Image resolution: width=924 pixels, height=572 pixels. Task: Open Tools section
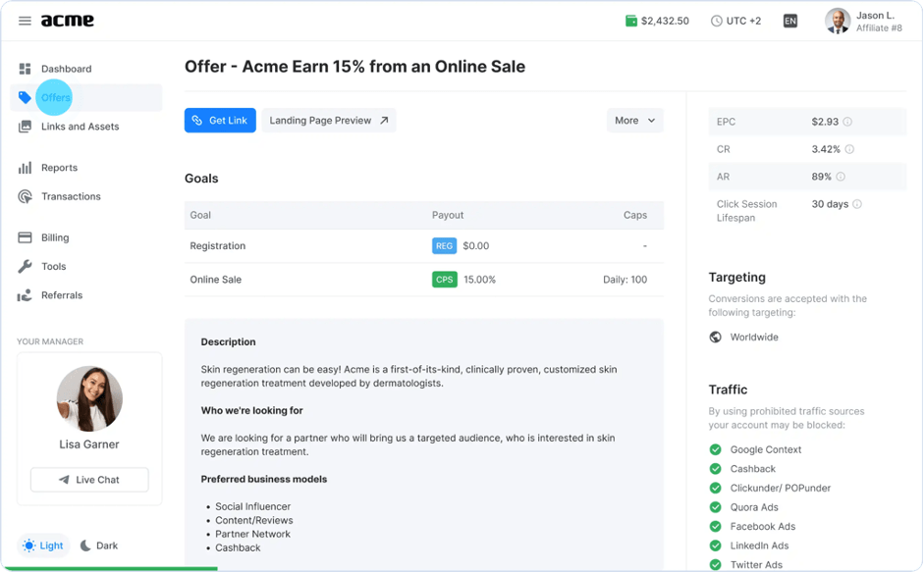86,267
